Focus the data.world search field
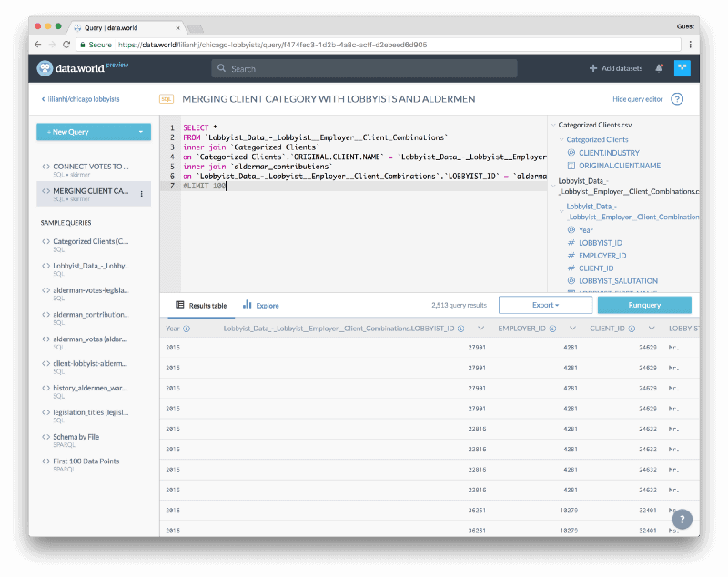Screen dimensions: 728x577 (x=365, y=68)
